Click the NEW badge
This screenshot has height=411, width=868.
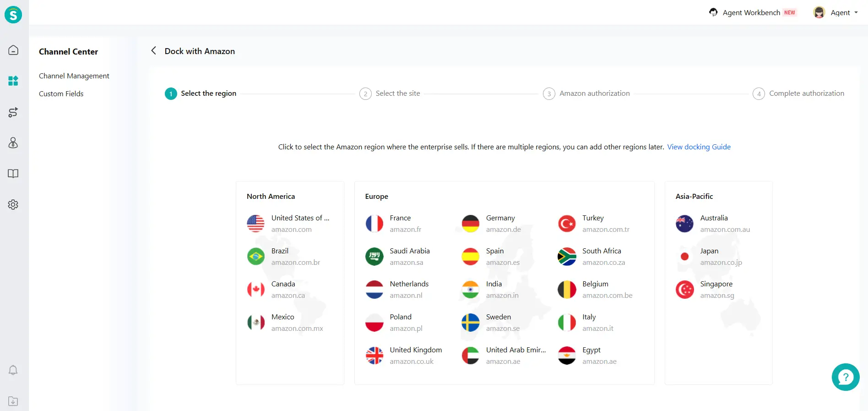(790, 12)
